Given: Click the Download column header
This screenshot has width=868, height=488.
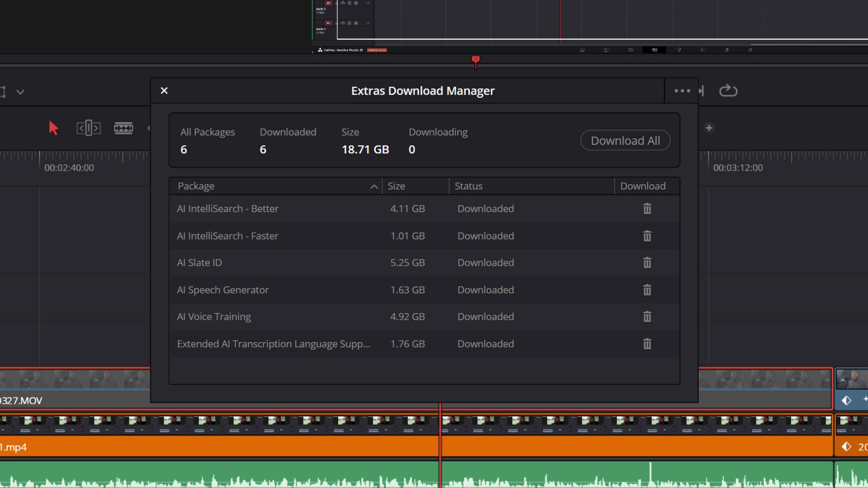Looking at the screenshot, I should (x=647, y=186).
